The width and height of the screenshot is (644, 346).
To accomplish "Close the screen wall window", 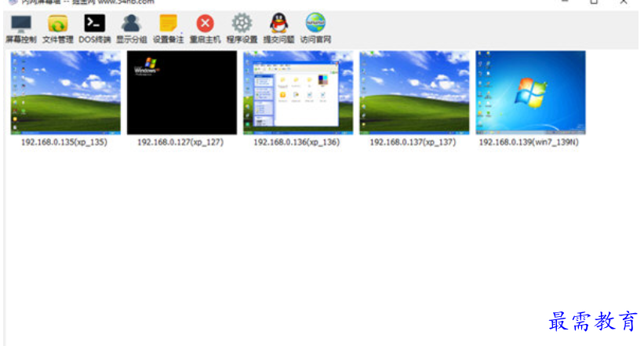I will tap(624, 2).
